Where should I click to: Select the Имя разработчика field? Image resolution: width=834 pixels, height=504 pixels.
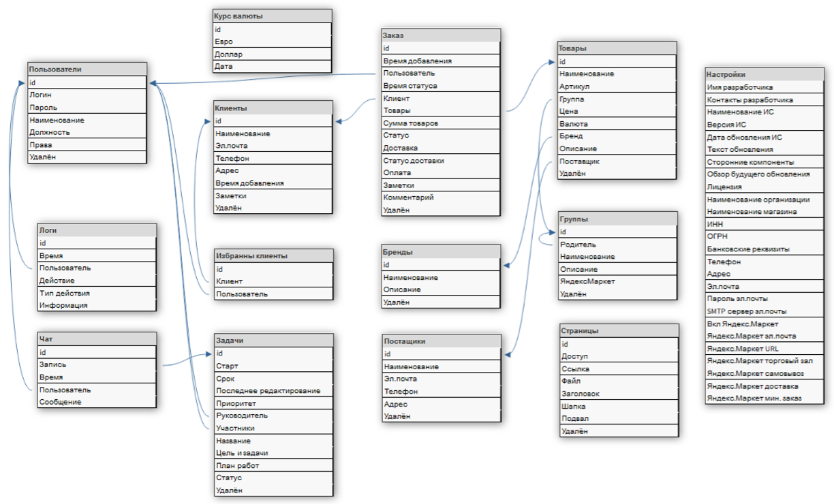[x=764, y=87]
